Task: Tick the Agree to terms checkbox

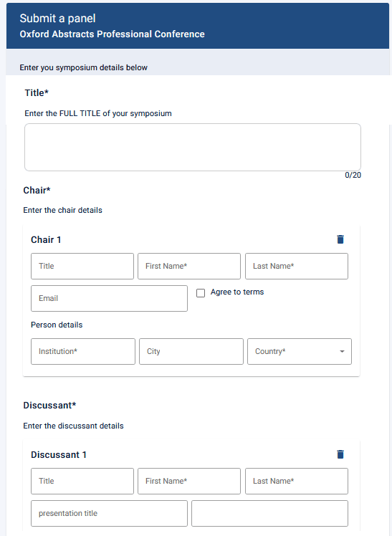Action: point(201,293)
